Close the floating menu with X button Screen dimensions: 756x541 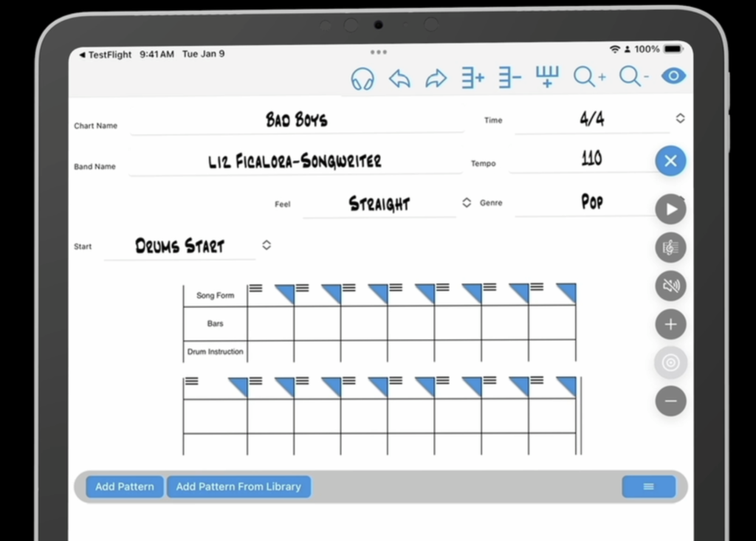pos(670,161)
